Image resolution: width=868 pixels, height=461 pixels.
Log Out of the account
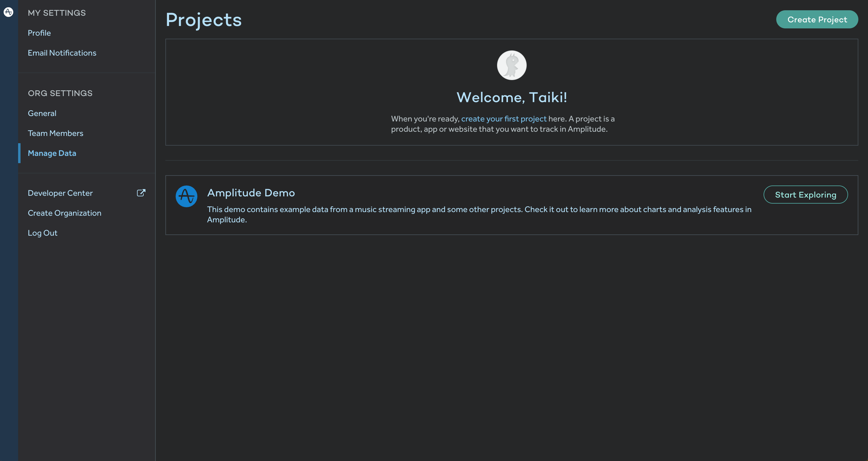(x=43, y=233)
